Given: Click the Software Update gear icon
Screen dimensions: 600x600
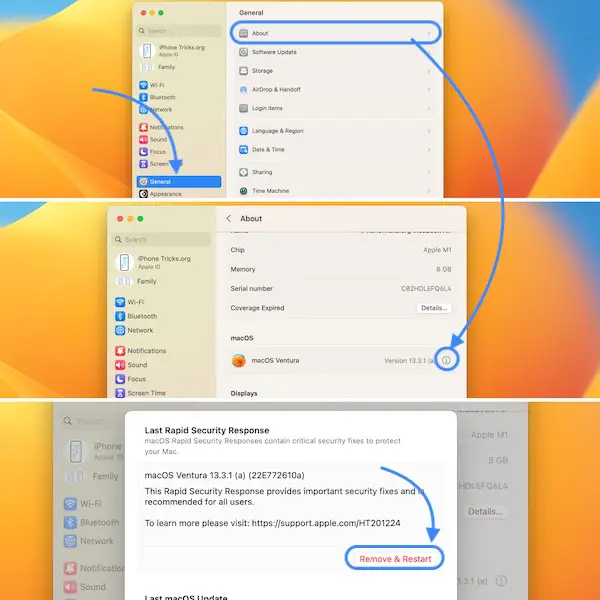Looking at the screenshot, I should click(x=243, y=52).
